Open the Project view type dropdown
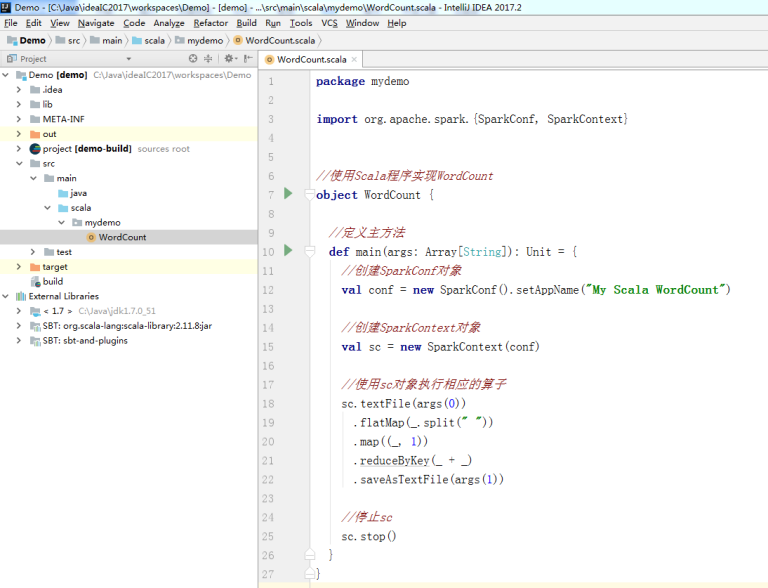The image size is (768, 588). point(129,59)
